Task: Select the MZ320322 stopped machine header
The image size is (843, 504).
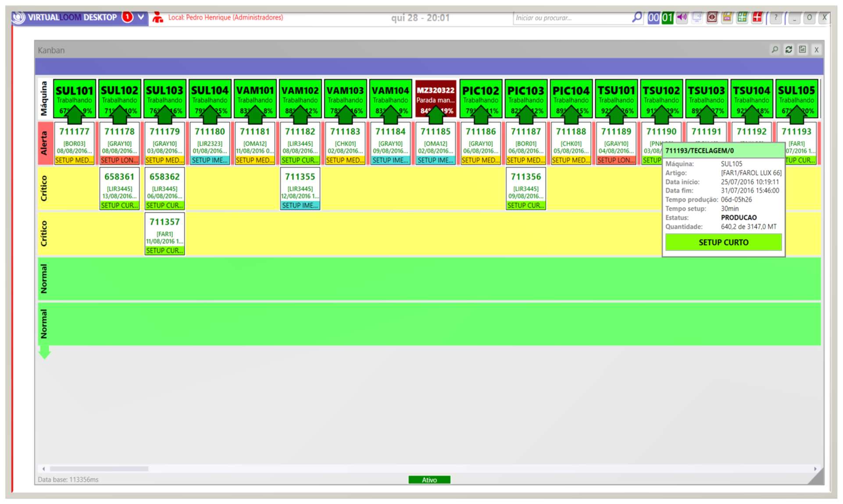Action: click(x=436, y=98)
